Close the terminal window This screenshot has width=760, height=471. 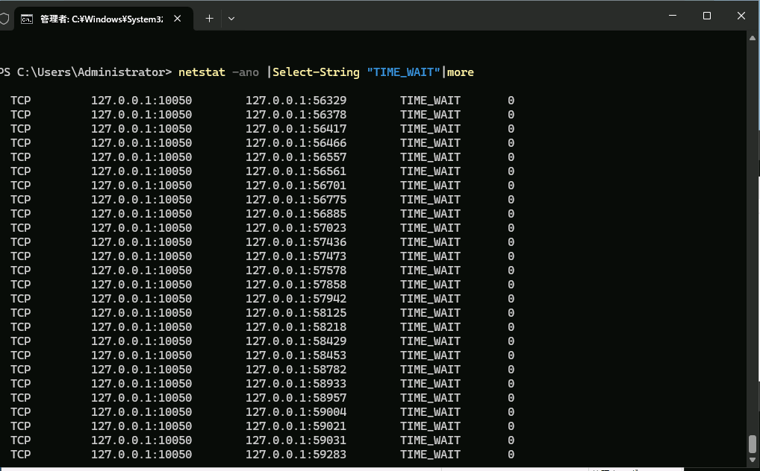(741, 16)
